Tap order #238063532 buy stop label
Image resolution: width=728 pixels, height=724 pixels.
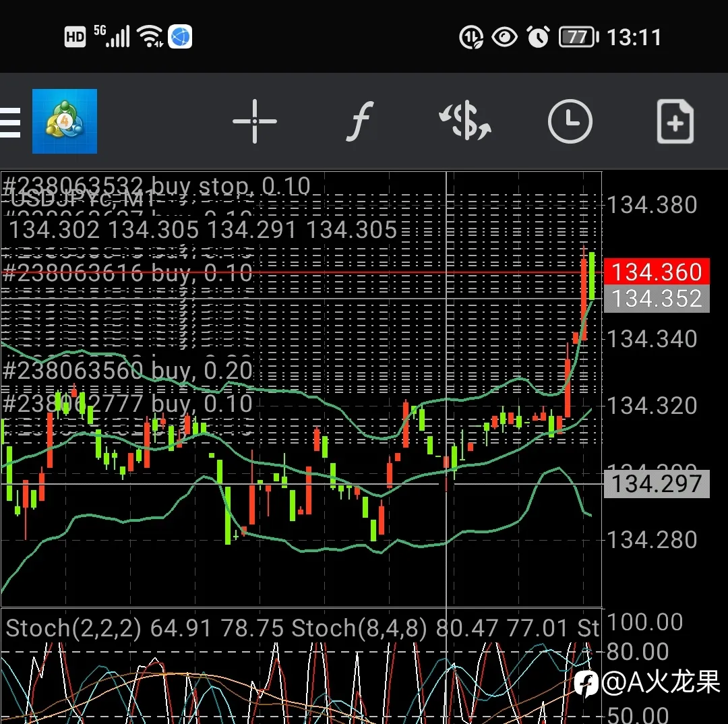click(156, 186)
